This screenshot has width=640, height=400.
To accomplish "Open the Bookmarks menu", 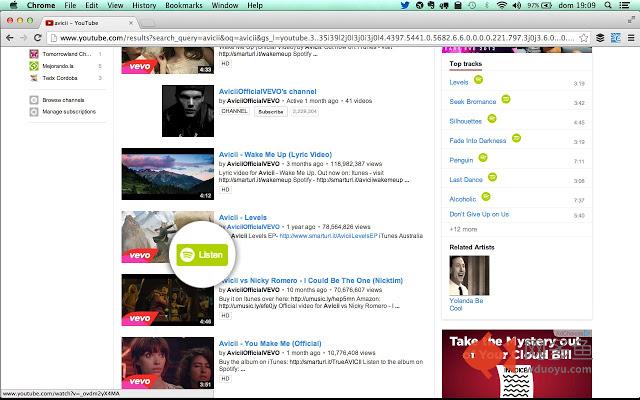I will [184, 5].
